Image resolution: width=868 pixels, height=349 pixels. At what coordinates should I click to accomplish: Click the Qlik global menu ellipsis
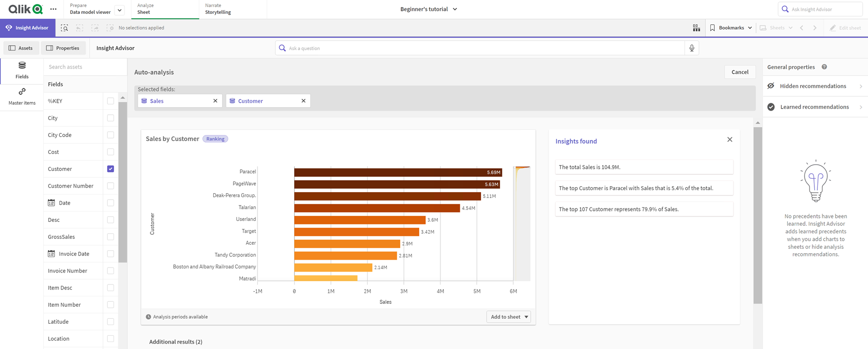tap(54, 9)
